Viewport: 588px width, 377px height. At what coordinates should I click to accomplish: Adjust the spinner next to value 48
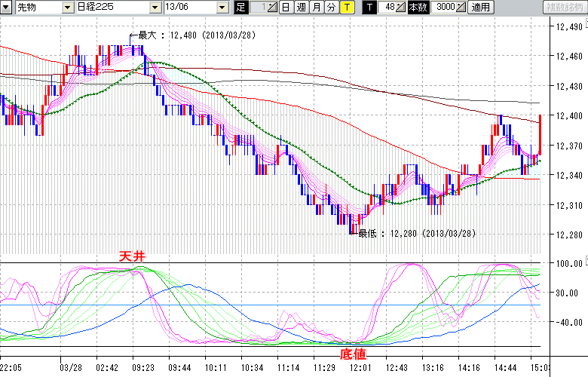(402, 7)
